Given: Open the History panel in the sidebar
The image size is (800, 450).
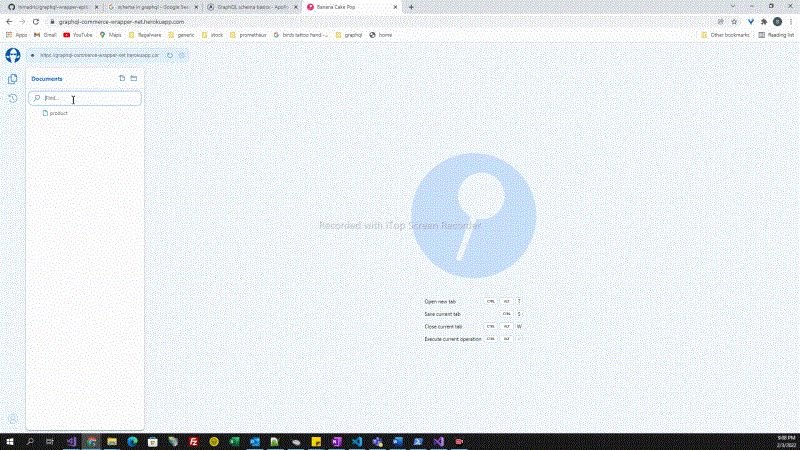Looking at the screenshot, I should (x=13, y=98).
